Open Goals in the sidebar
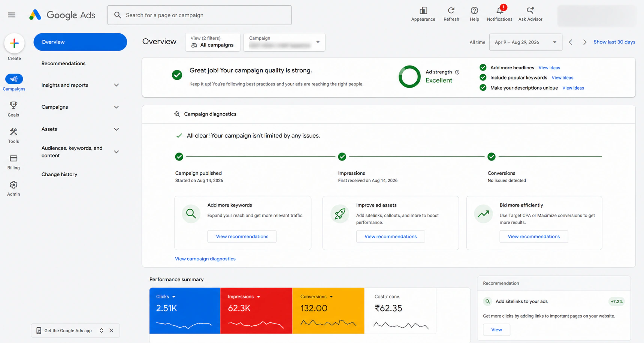 (x=13, y=109)
